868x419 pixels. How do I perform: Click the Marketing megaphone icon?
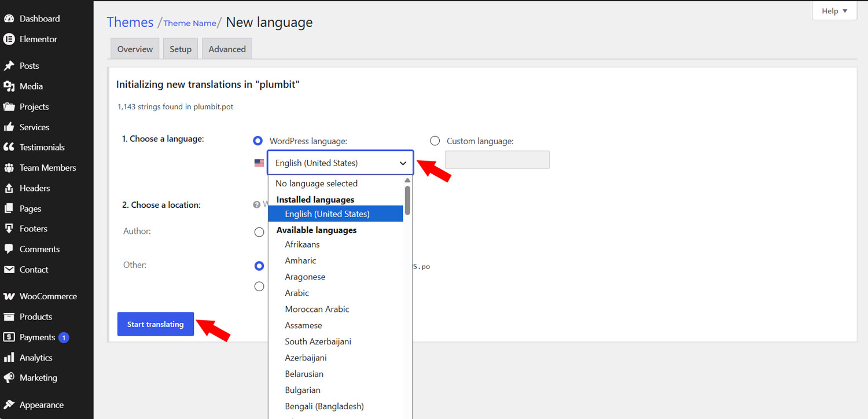(x=9, y=378)
